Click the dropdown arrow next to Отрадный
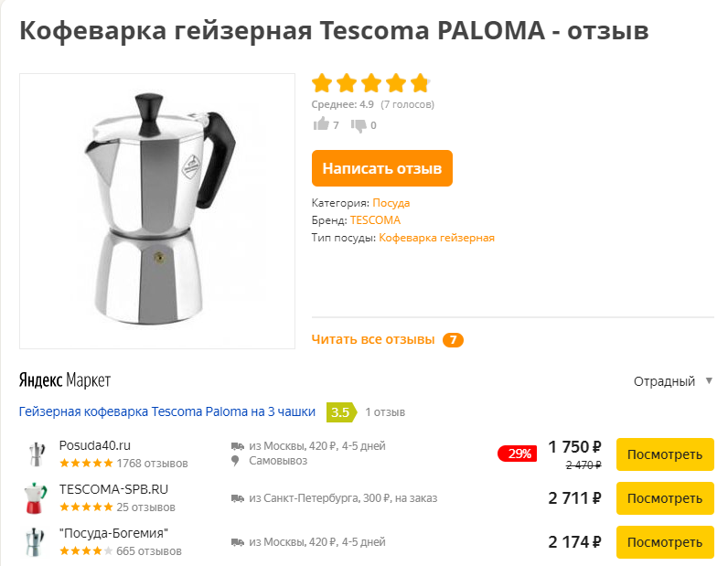The height and width of the screenshot is (566, 728). pyautogui.click(x=709, y=381)
